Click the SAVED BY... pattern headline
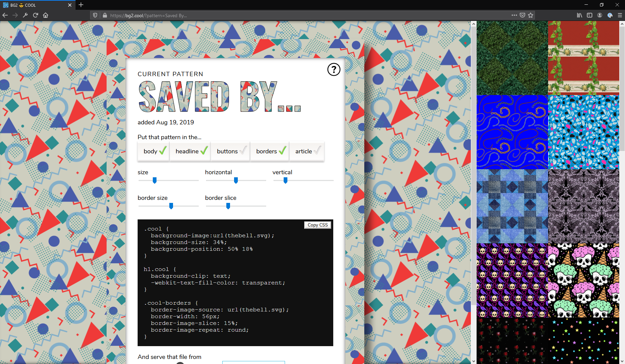This screenshot has width=625, height=364. (220, 96)
